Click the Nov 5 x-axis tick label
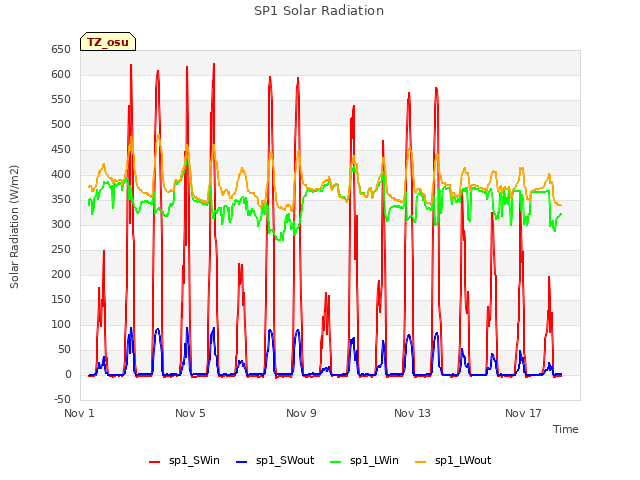Screen dimensions: 640x480 pos(190,413)
